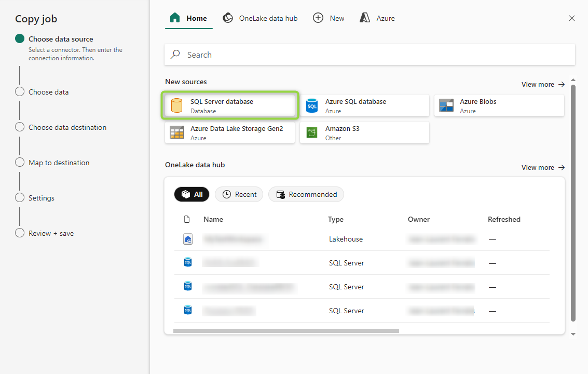Screen dimensions: 588x374
Task: Select Azure Data Lake Storage Gen2 connector
Action: (x=230, y=132)
